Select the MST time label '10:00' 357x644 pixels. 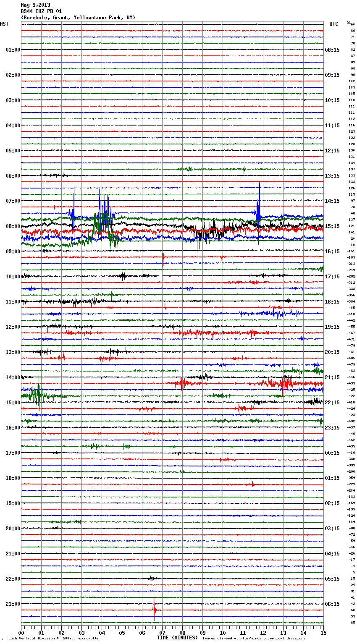[x=13, y=277]
